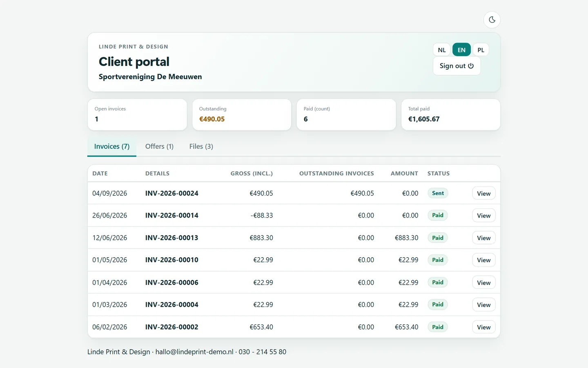
Task: View invoice INV-2026-00024
Action: (484, 193)
